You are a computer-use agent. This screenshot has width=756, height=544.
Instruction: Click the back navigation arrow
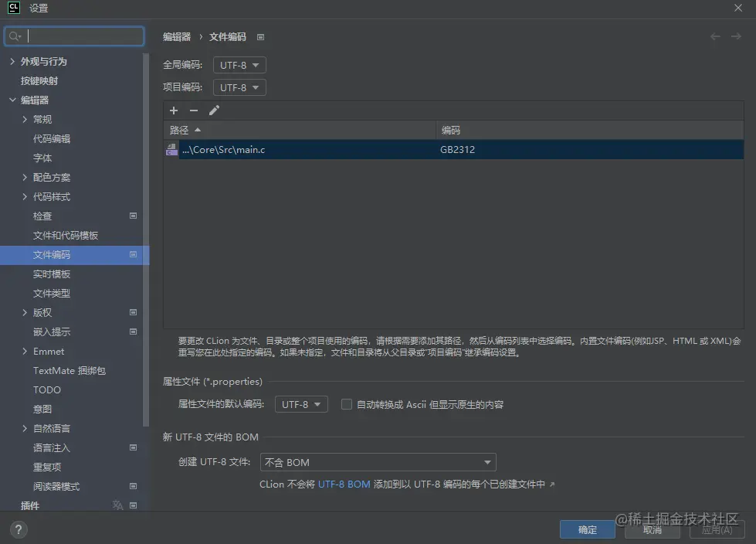click(716, 36)
